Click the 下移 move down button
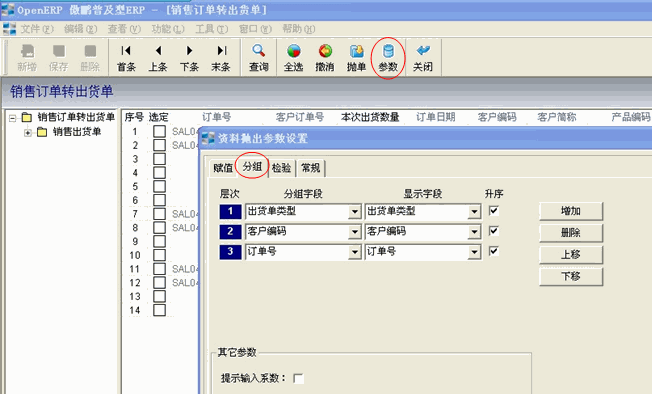652x394 pixels. pos(571,276)
